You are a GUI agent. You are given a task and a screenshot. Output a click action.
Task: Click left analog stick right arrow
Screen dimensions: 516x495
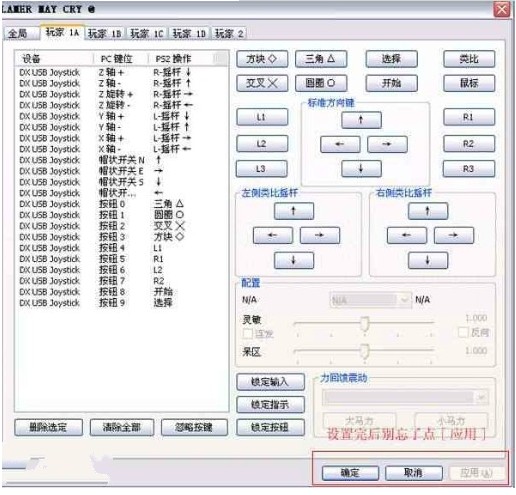tap(320, 235)
